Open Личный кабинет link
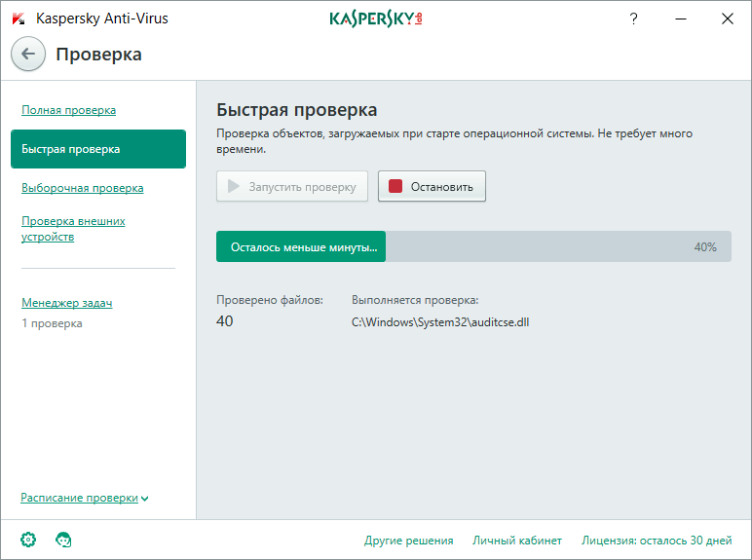This screenshot has height=560, width=752. tap(517, 541)
